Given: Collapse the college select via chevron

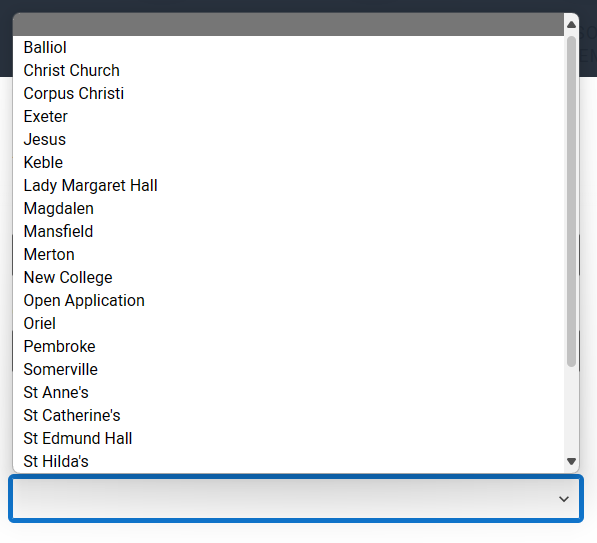Looking at the screenshot, I should [563, 499].
